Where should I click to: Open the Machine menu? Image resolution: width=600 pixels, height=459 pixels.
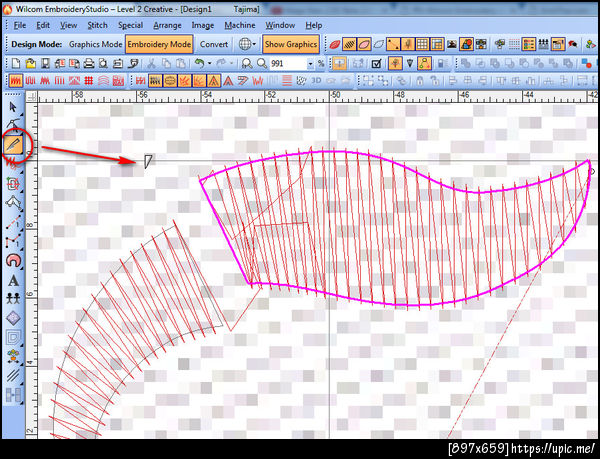click(x=240, y=25)
